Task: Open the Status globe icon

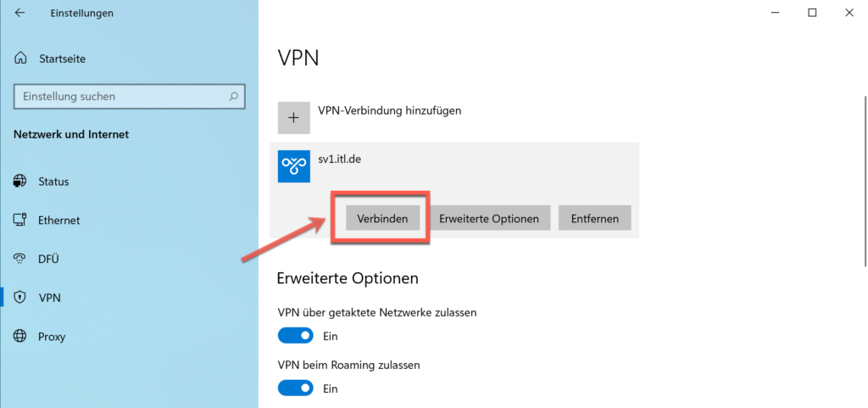Action: (20, 182)
